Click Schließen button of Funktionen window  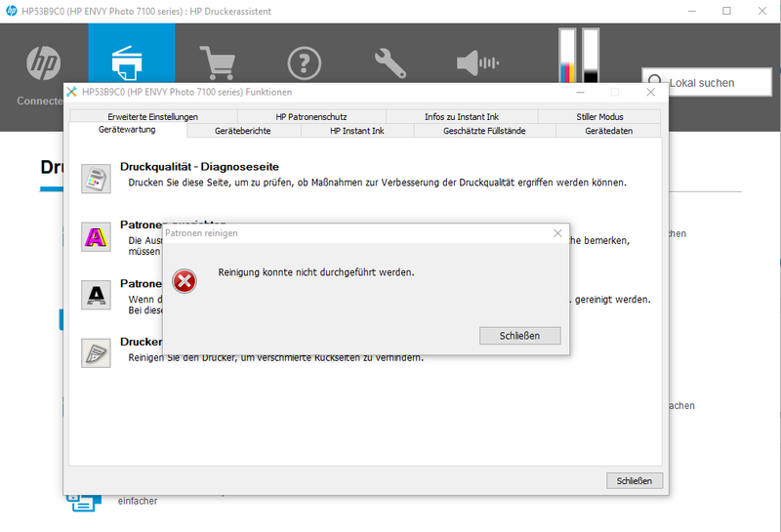[635, 480]
